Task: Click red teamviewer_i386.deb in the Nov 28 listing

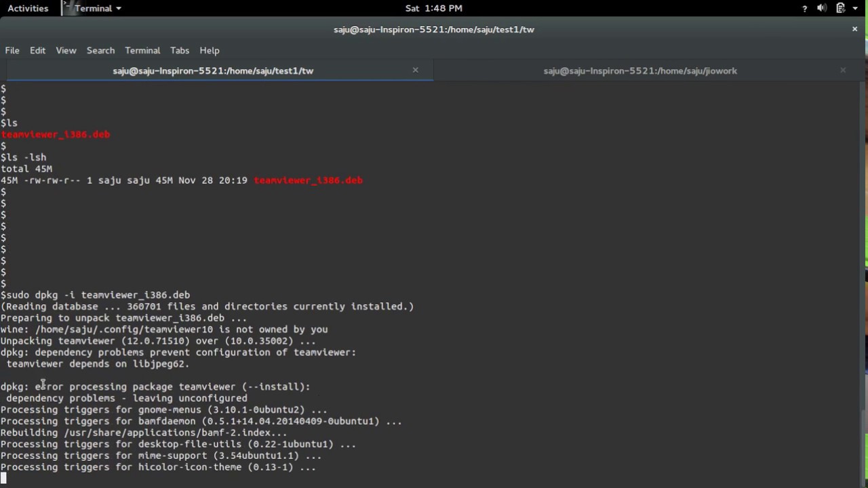Action: tap(308, 180)
